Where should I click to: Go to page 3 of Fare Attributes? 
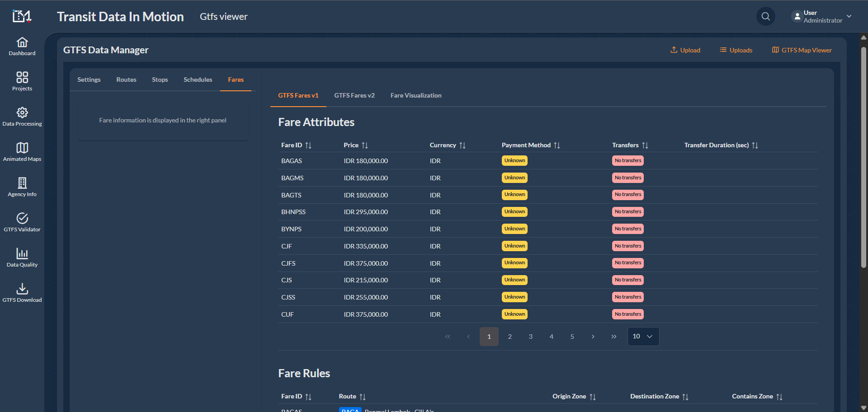[x=530, y=336]
